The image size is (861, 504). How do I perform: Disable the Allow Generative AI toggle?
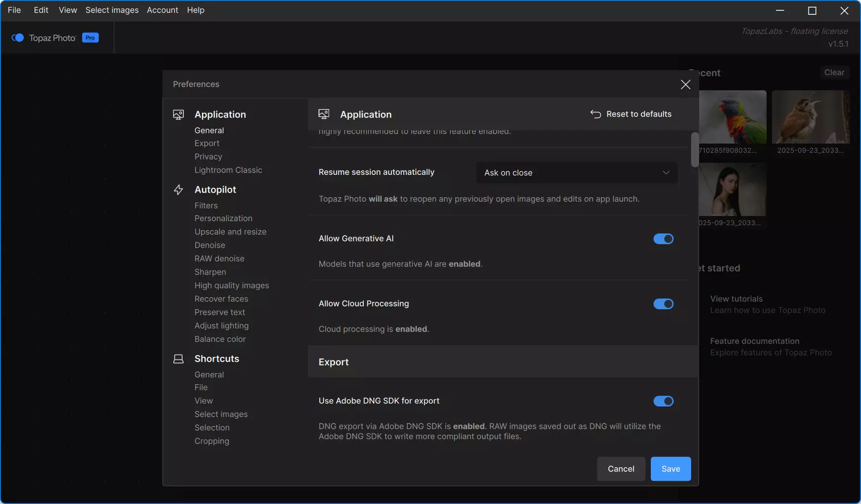click(663, 239)
